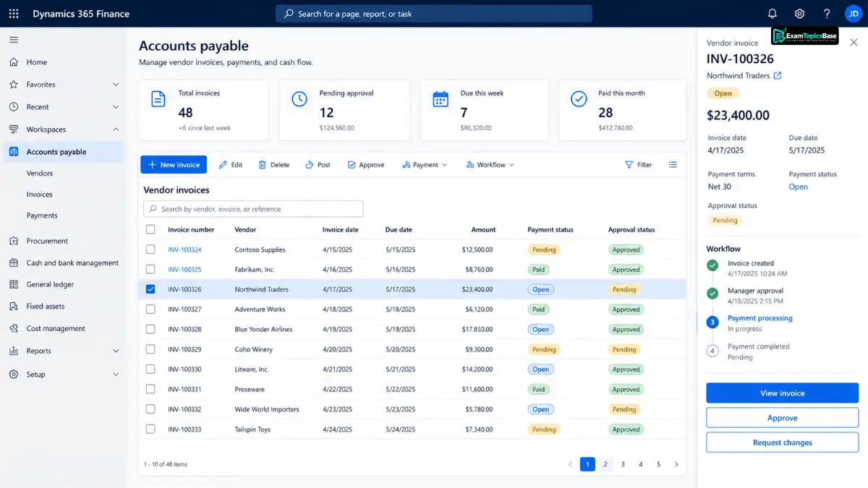Open the Workflow dropdown
The height and width of the screenshot is (488, 868).
pyautogui.click(x=490, y=165)
